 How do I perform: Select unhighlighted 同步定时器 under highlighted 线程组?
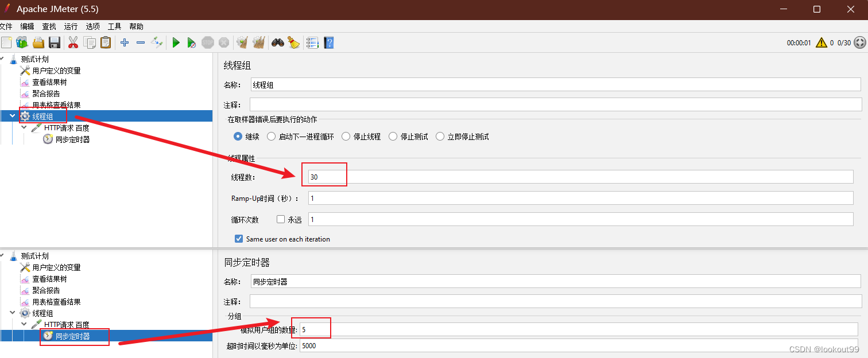point(72,139)
